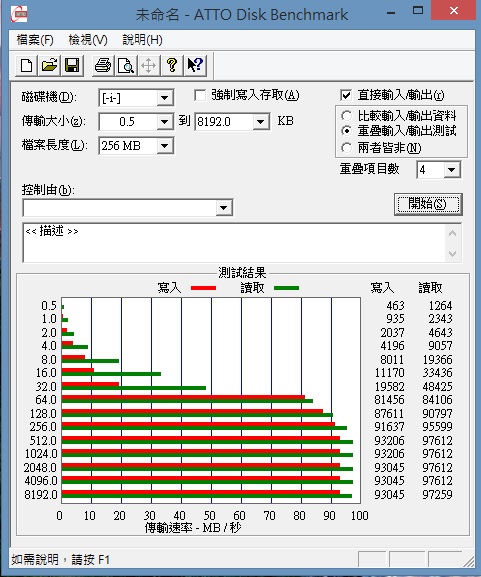Close the ATTO Disk Benchmark window
Image resolution: width=481 pixels, height=577 pixels.
[x=454, y=11]
